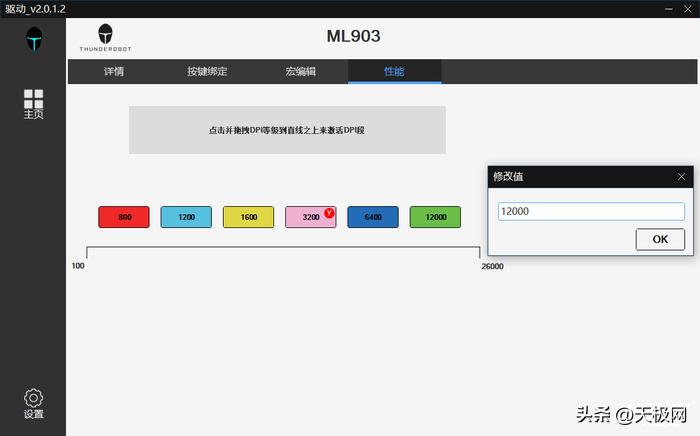Select the light blue 1200 DPI swatch
This screenshot has width=700, height=436.
click(x=186, y=217)
